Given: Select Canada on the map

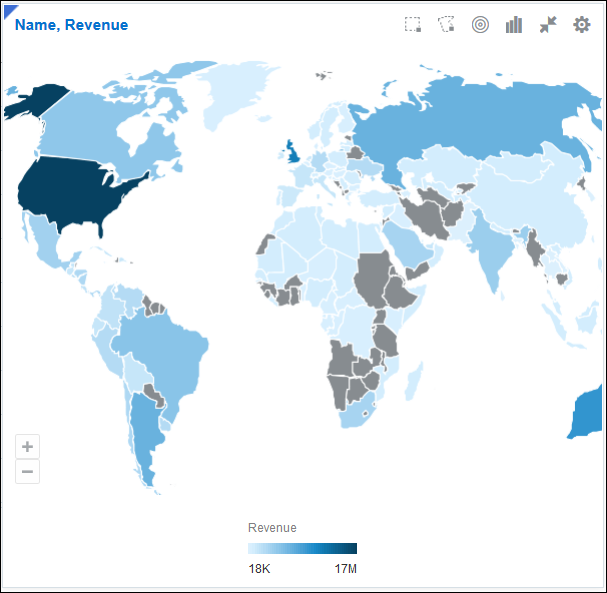Looking at the screenshot, I should [89, 128].
